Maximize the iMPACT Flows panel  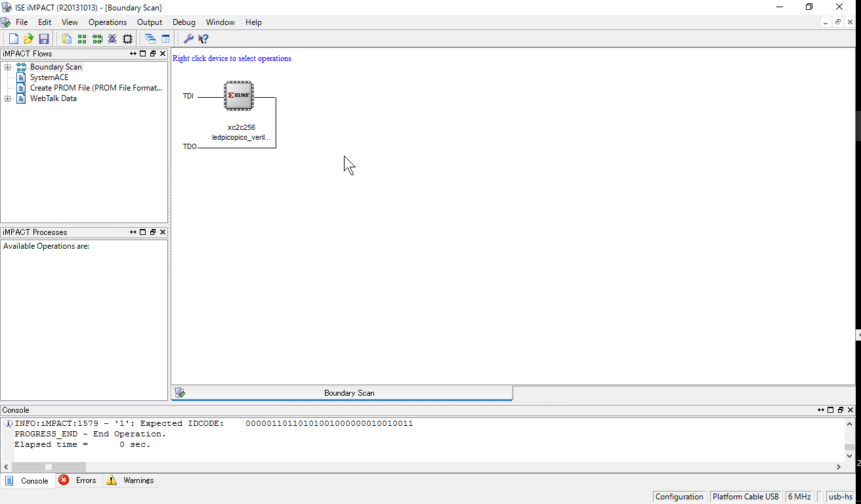point(143,54)
